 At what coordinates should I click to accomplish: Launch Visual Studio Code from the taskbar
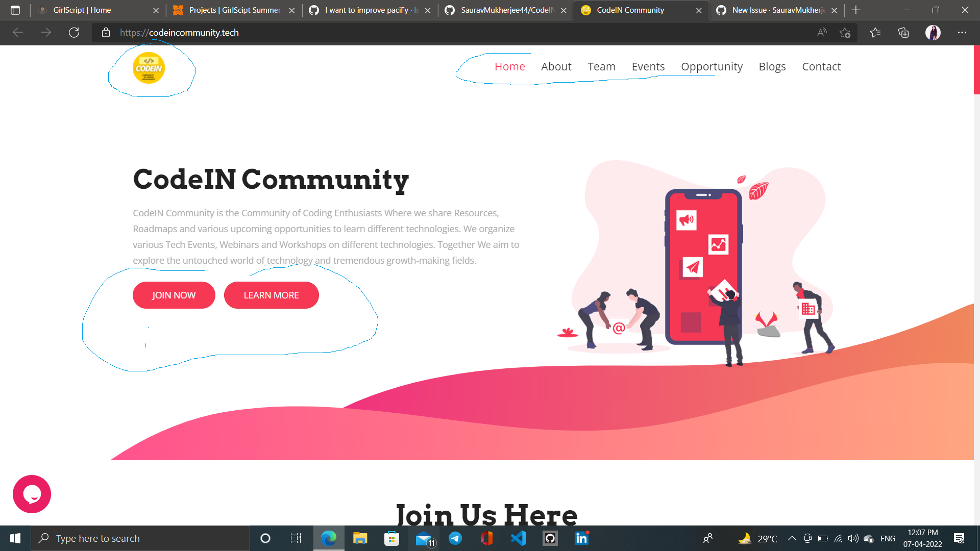click(x=518, y=538)
